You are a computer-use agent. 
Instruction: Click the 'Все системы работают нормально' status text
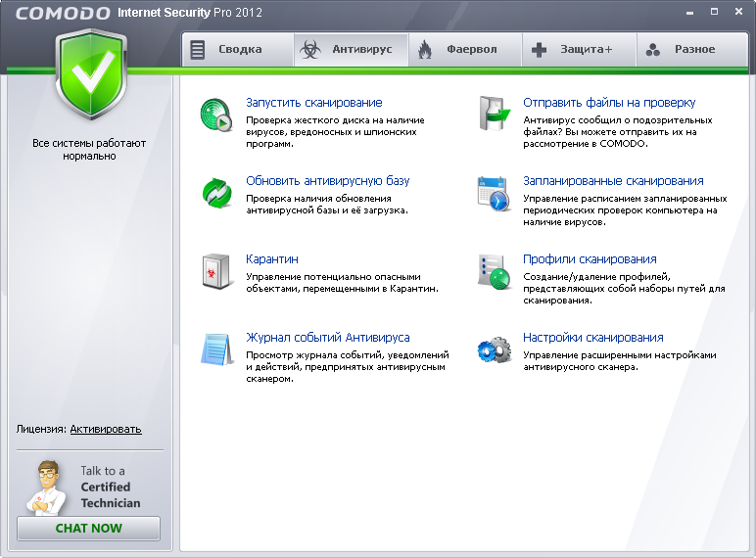coord(89,150)
